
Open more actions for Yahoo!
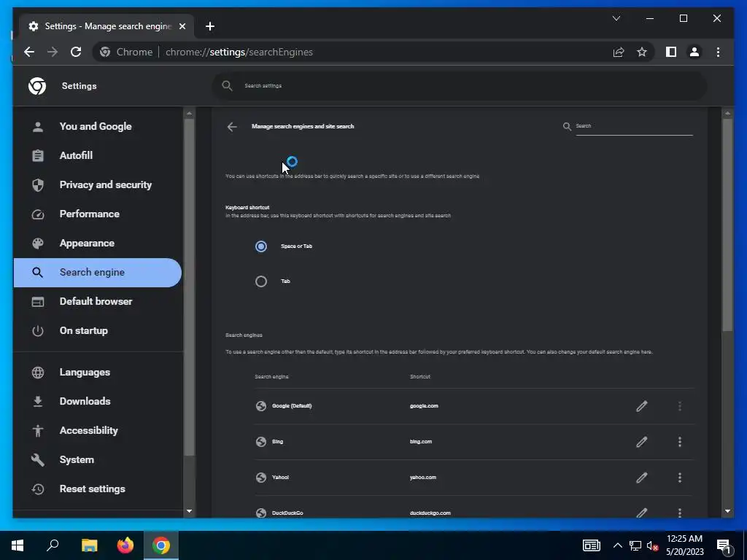(680, 478)
